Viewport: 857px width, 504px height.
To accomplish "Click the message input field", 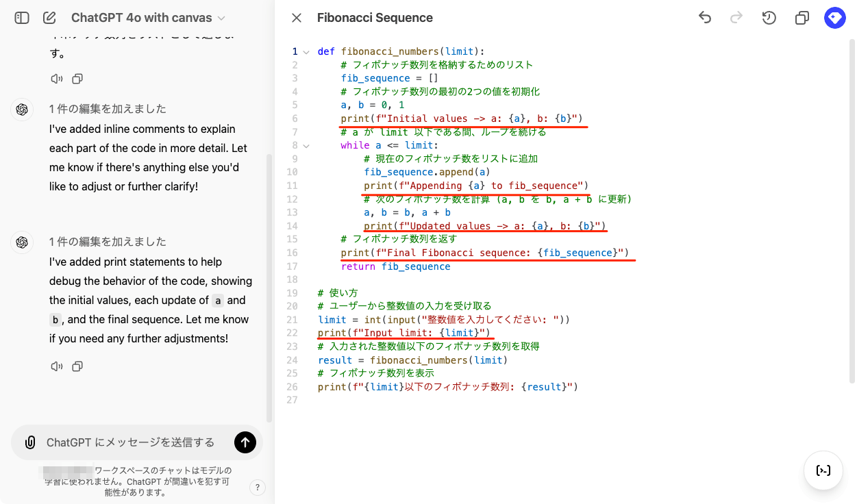I will [x=130, y=442].
